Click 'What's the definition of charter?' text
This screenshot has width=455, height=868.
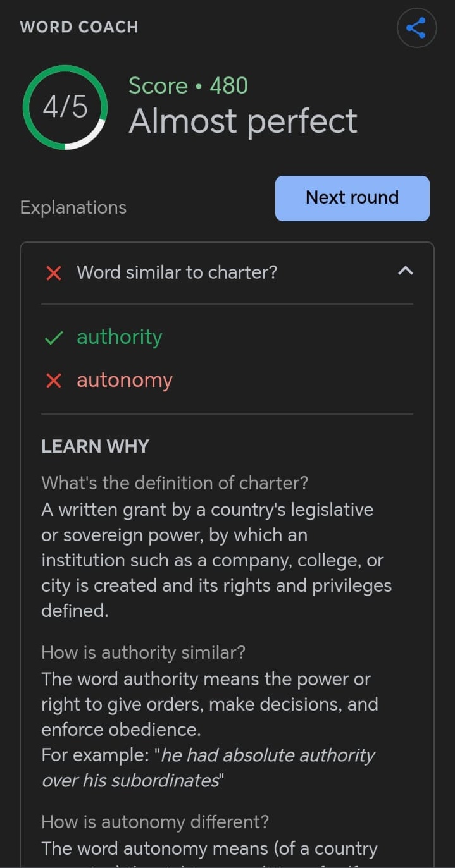(175, 483)
